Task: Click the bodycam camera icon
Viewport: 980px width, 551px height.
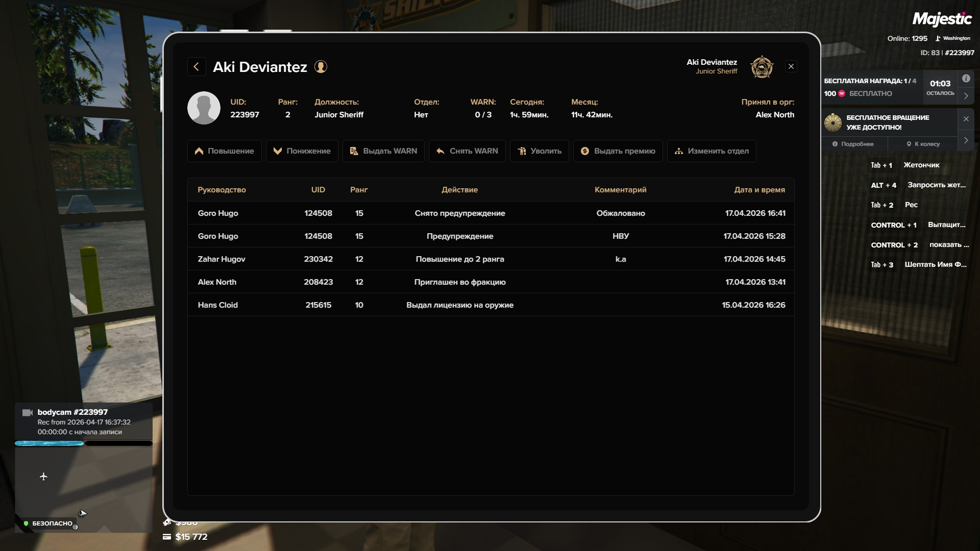Action: [x=28, y=413]
